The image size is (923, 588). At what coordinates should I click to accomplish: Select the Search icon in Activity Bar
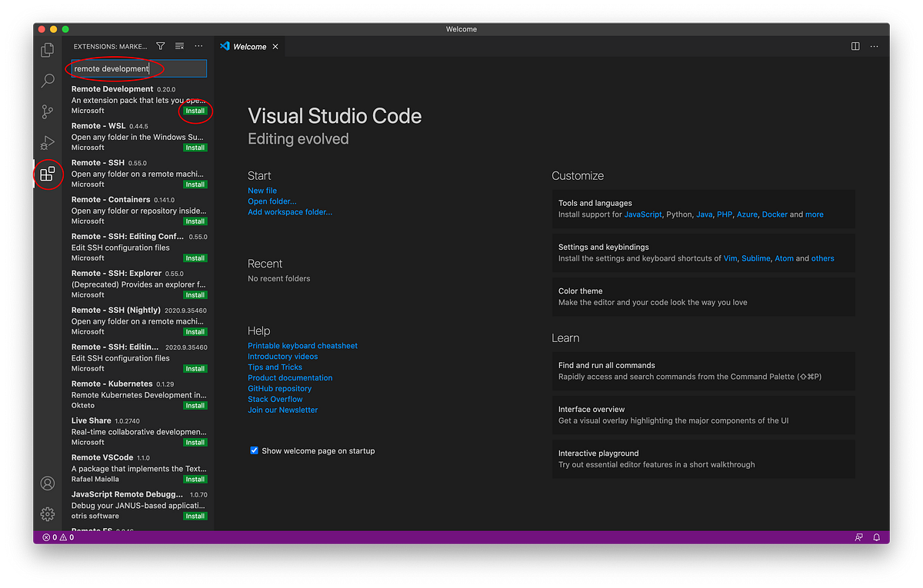click(47, 80)
